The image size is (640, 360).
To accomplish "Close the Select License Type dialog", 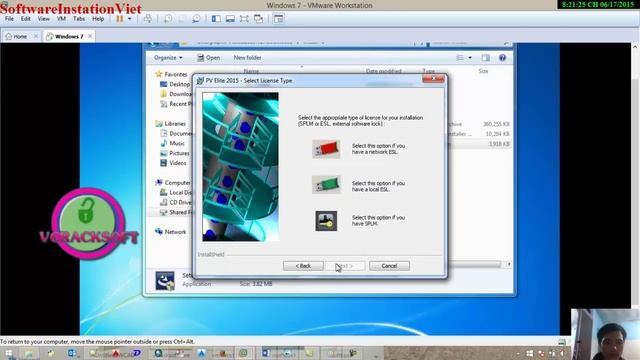I will click(x=433, y=78).
